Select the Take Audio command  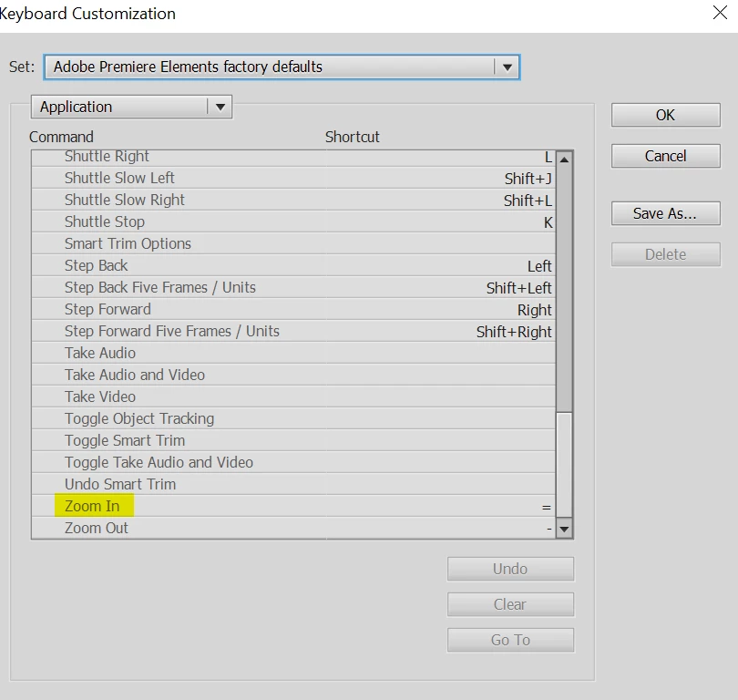coord(293,353)
